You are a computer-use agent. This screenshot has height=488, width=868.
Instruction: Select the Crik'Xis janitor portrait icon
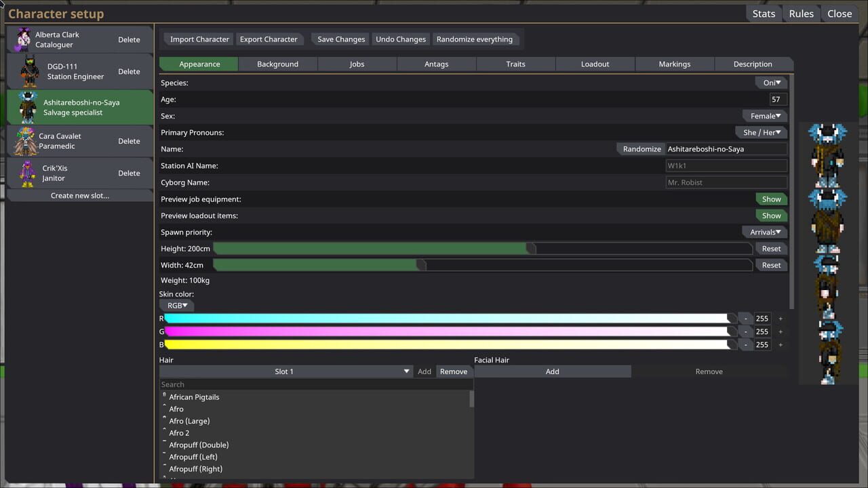26,173
